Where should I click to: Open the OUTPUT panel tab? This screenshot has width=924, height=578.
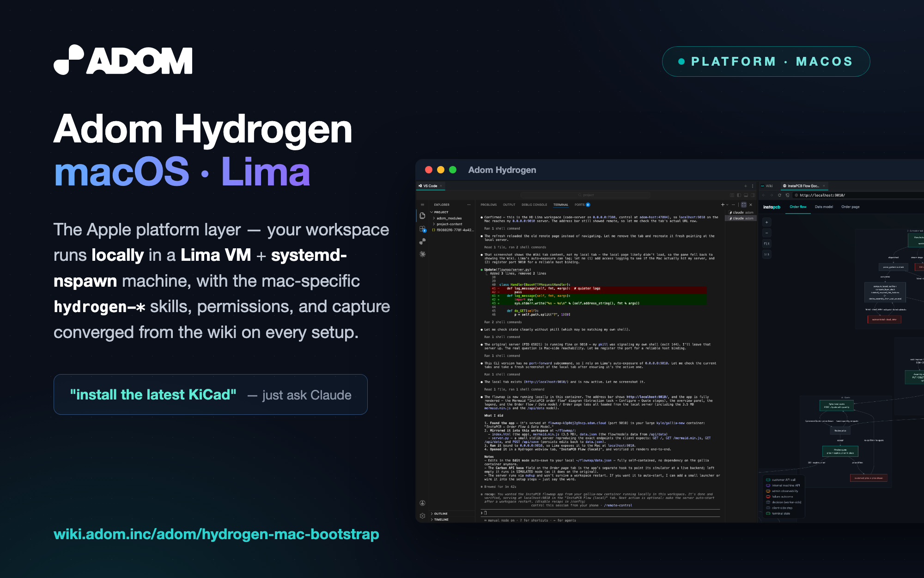[509, 204]
